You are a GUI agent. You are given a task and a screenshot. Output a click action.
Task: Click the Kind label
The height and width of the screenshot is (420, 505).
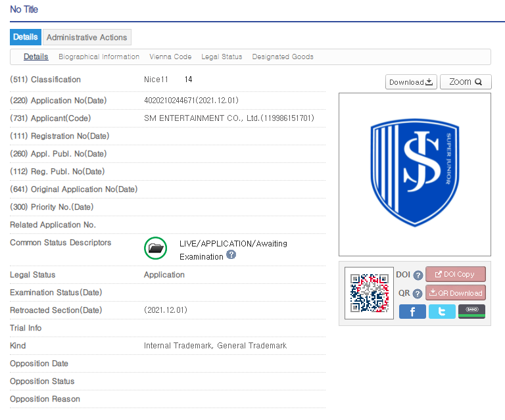click(18, 346)
